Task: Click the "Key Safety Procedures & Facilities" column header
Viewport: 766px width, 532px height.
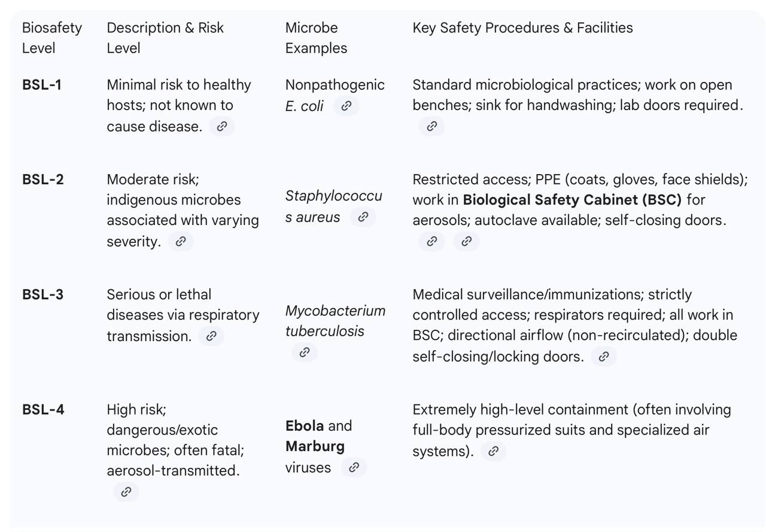Action: tap(522, 28)
